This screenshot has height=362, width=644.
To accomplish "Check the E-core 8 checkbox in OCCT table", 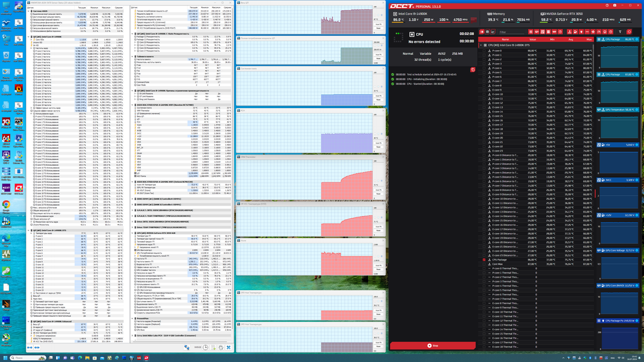I will tap(485, 85).
